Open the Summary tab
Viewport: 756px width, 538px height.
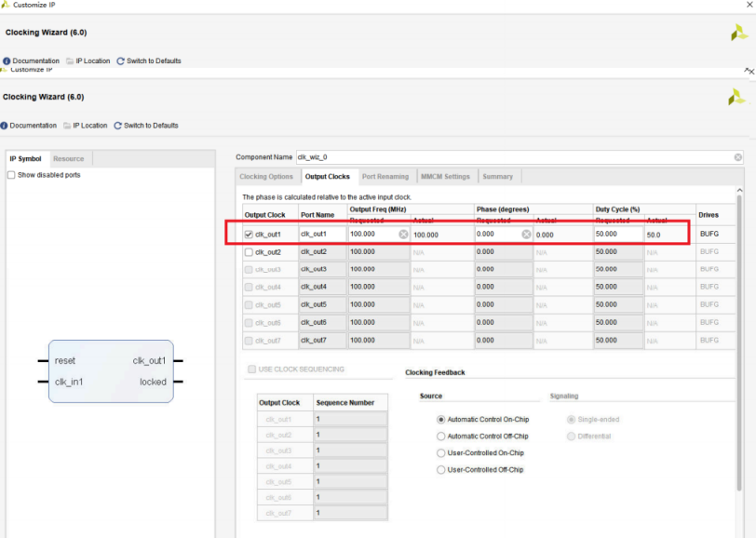(497, 176)
